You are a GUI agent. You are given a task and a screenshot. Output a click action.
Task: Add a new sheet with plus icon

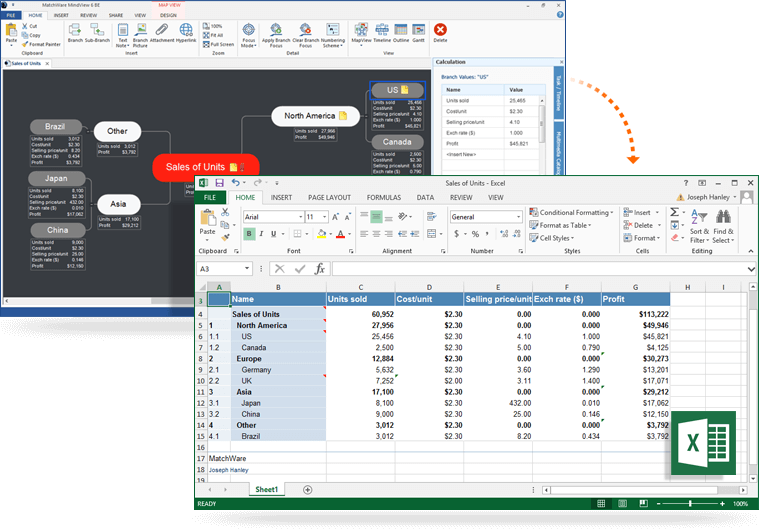tap(307, 489)
